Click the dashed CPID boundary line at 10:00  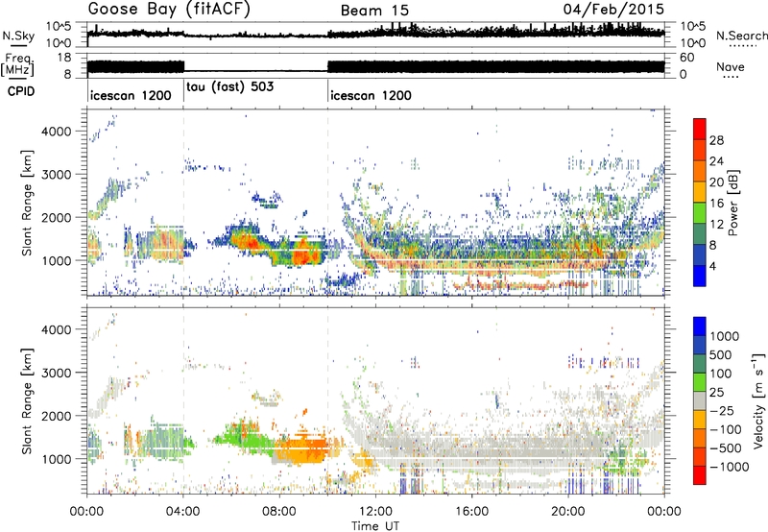pos(327,302)
